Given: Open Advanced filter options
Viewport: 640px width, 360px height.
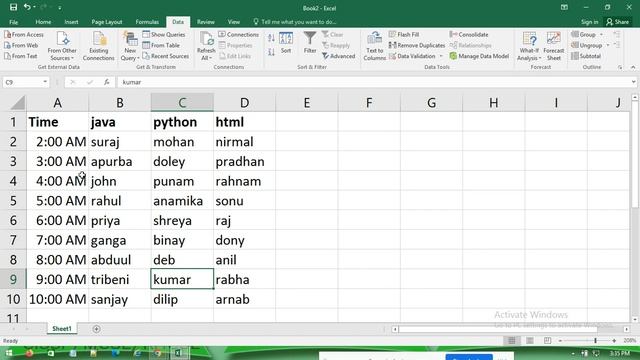Looking at the screenshot, I should coord(338,56).
